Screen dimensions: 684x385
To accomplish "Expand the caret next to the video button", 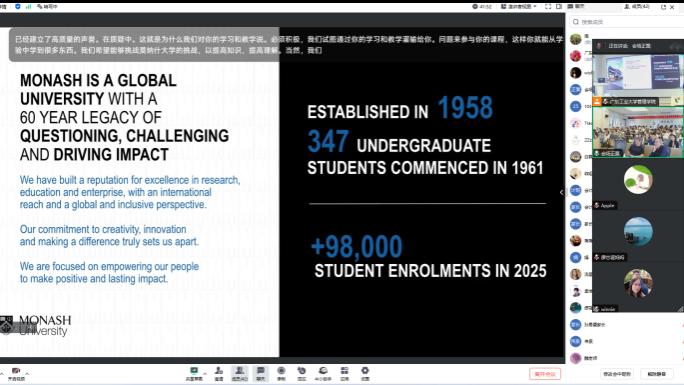I will [27, 373].
